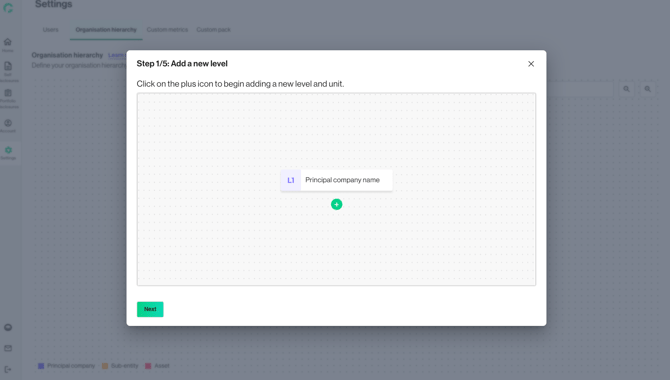This screenshot has width=670, height=380.
Task: Click the Asset legend swatch
Action: point(148,366)
